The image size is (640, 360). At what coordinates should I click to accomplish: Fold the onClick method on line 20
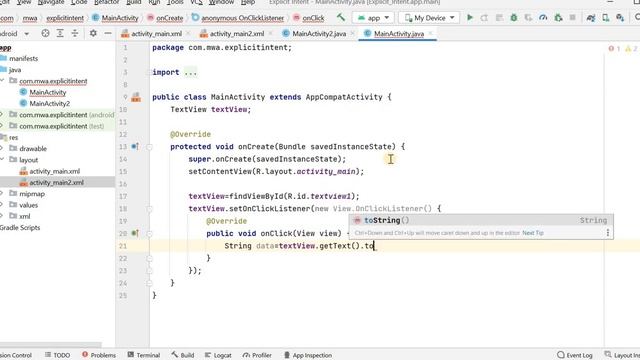[149, 234]
